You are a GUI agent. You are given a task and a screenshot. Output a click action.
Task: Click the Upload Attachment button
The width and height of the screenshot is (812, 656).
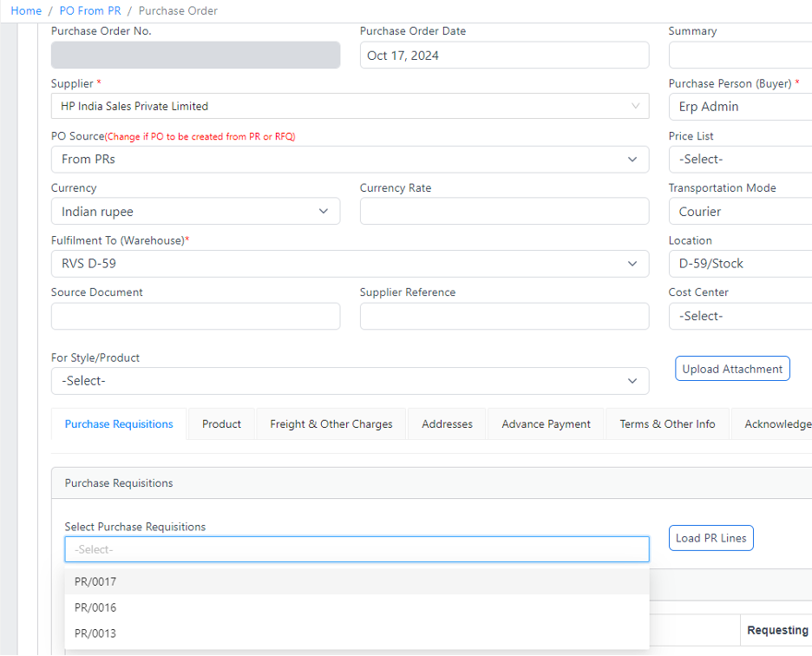732,369
